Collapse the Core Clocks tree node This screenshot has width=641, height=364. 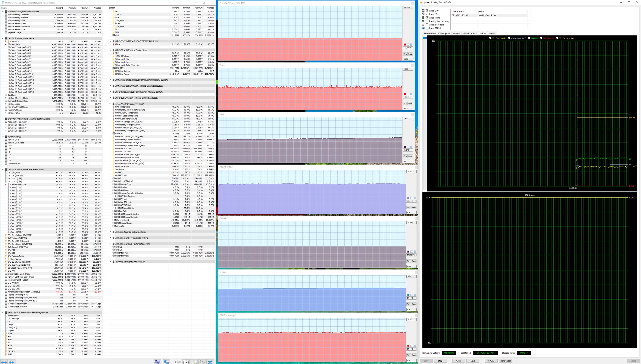(x=6, y=45)
